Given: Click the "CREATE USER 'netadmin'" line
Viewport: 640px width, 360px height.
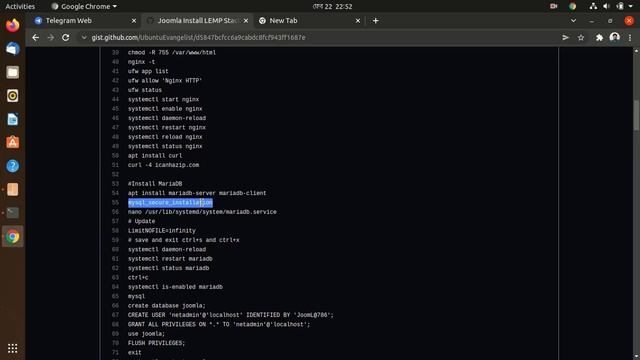Looking at the screenshot, I should tap(231, 315).
